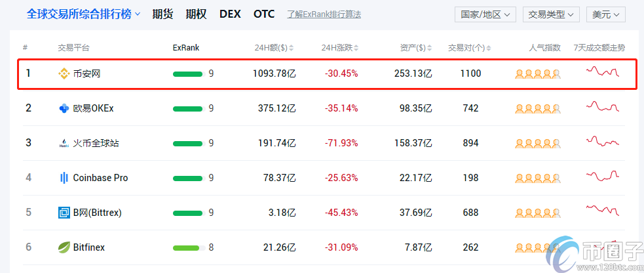Click the Coinbase Pro logo icon
The width and height of the screenshot is (644, 273).
coord(64,178)
